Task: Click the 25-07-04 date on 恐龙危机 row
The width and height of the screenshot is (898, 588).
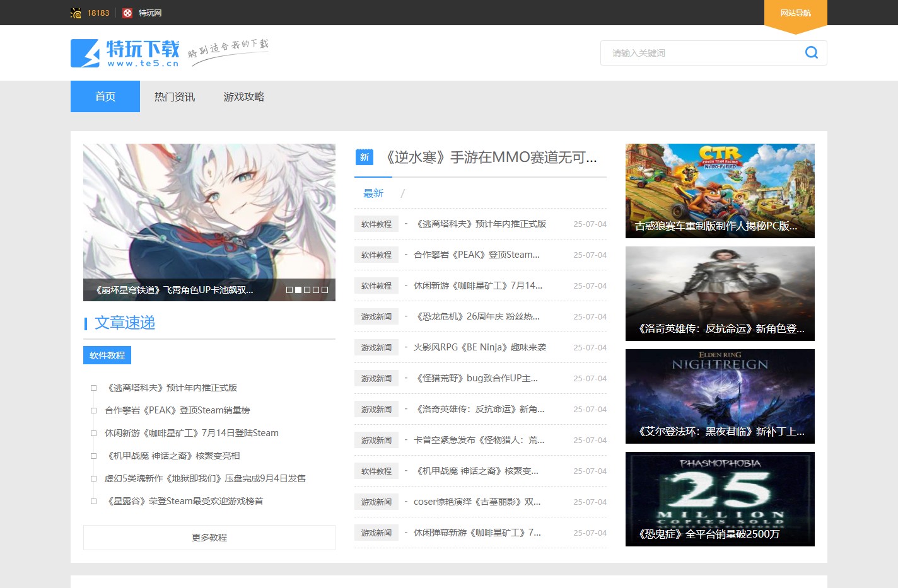Action: pos(590,316)
